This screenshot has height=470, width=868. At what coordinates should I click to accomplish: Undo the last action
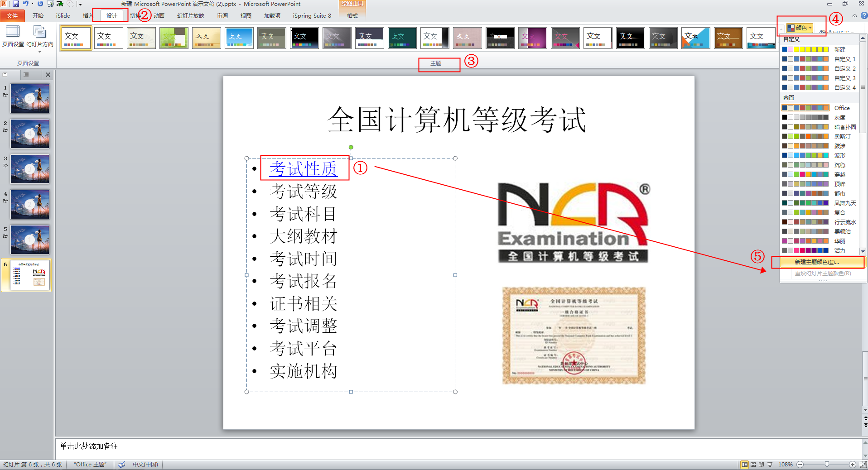pyautogui.click(x=25, y=4)
